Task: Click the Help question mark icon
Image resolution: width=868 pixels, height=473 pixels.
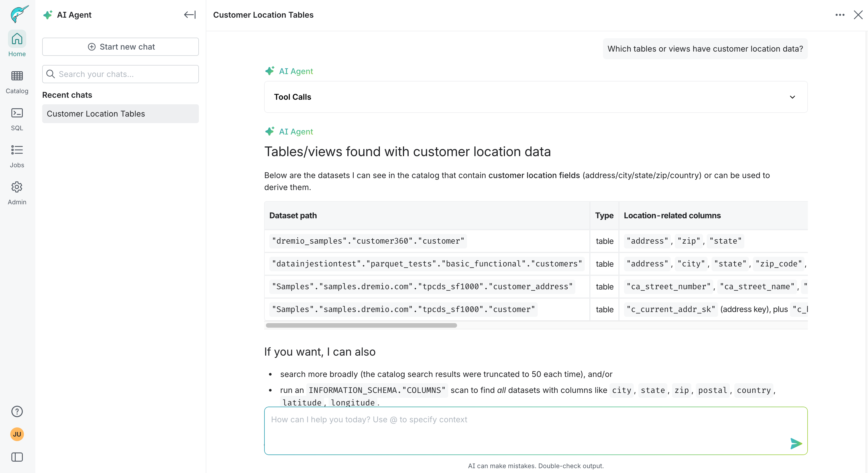Action: (17, 411)
